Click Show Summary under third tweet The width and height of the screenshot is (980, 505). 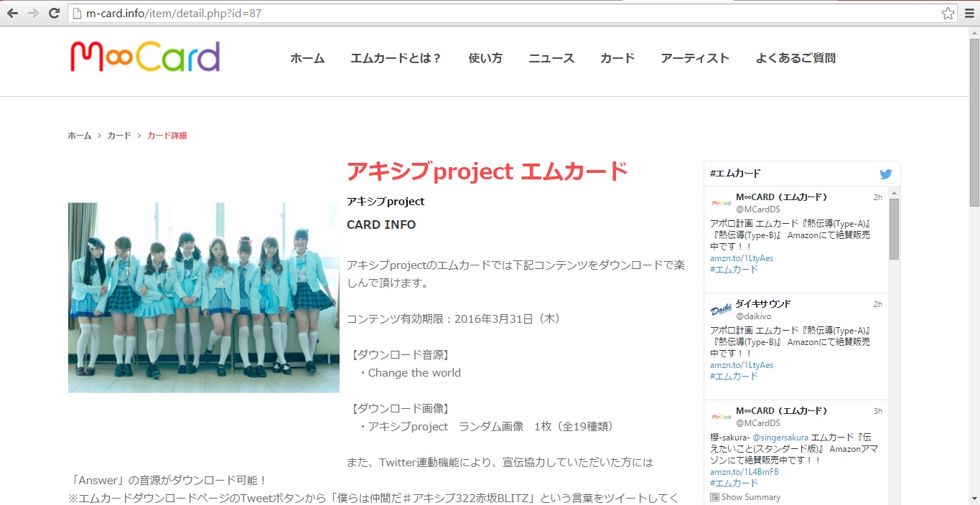pos(751,497)
